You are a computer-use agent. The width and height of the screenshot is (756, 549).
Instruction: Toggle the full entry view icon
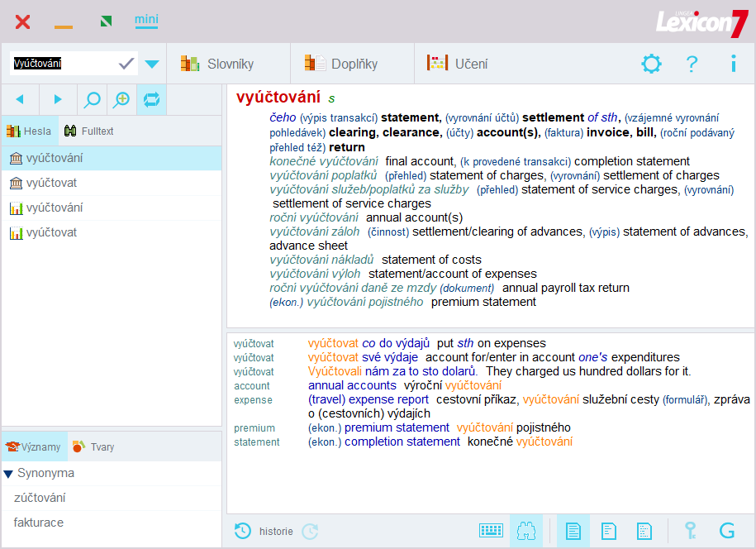573,531
